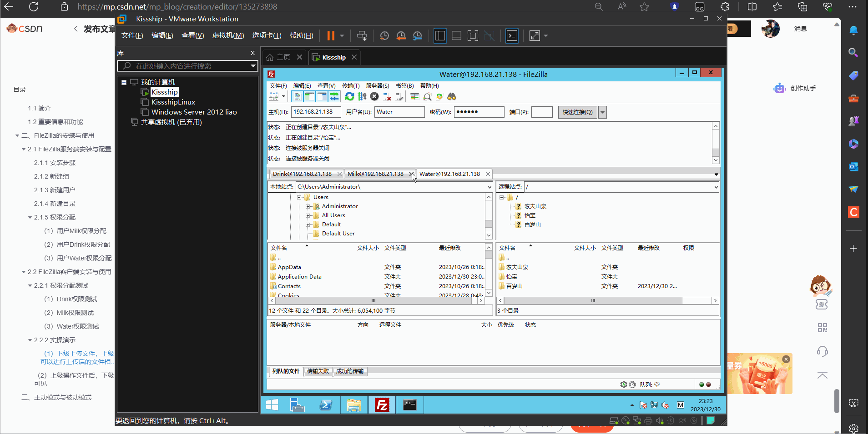This screenshot has height=434, width=868.
Task: Close the Water@192.168.21.138 tab
Action: click(x=488, y=174)
